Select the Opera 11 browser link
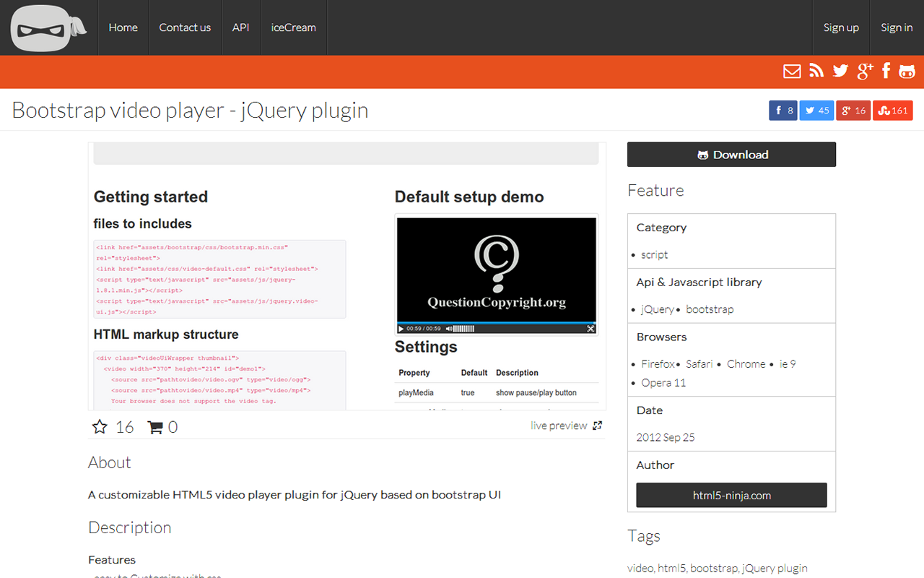 (663, 383)
